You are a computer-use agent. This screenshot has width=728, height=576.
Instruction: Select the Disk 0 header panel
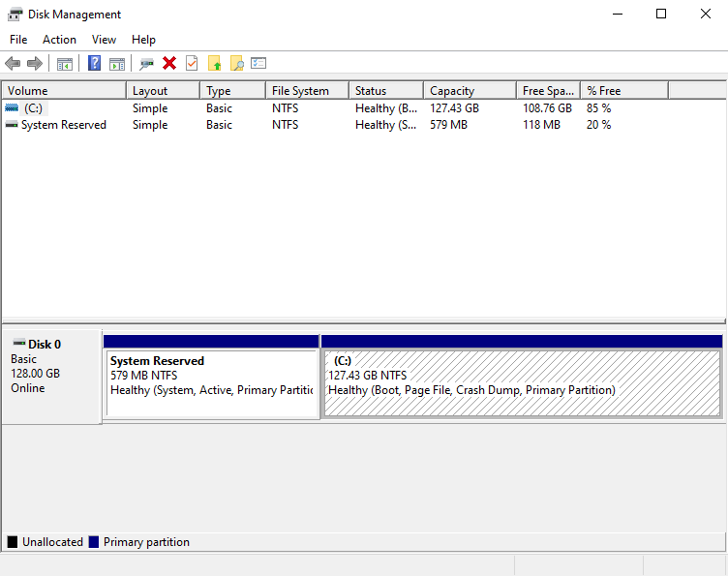click(x=51, y=376)
